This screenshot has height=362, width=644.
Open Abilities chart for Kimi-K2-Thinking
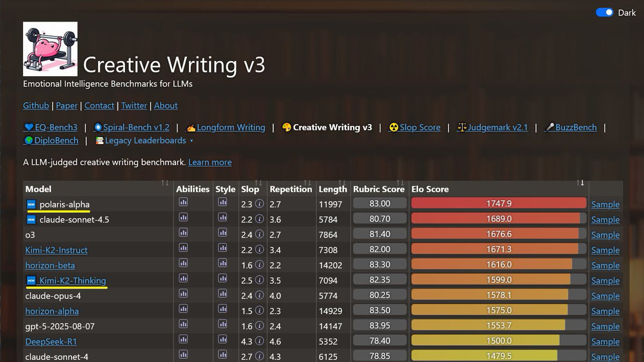(183, 279)
